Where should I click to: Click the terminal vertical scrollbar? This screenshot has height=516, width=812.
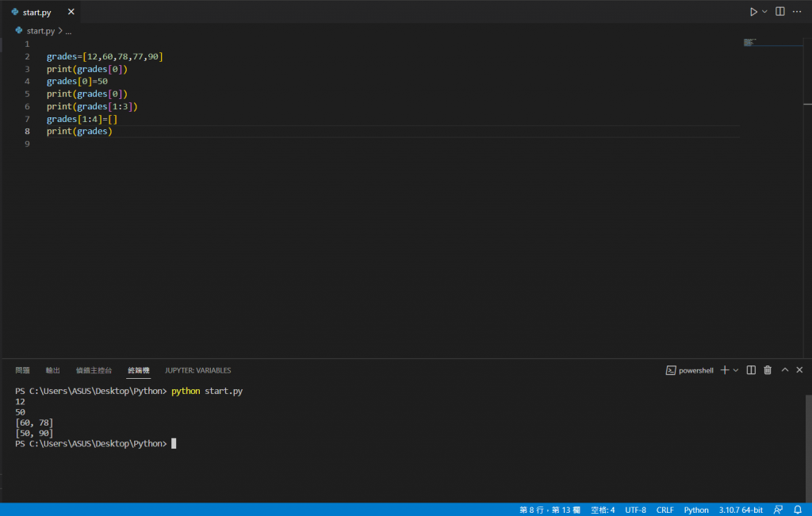(808, 448)
